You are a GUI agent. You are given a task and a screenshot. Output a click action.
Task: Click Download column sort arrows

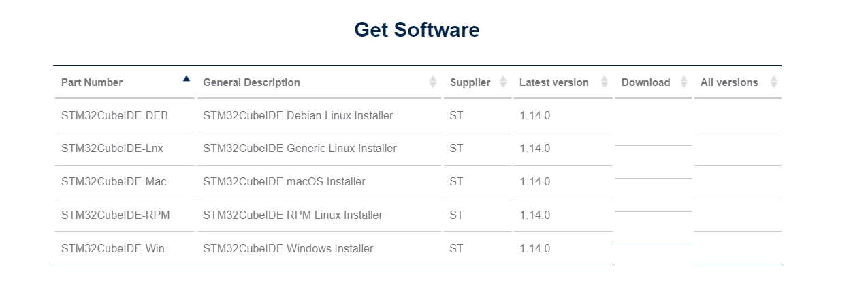(x=684, y=82)
